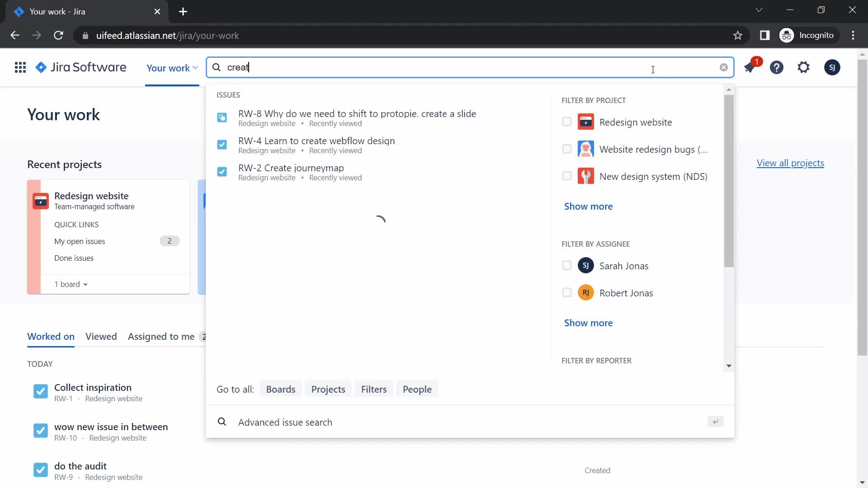
Task: Check the Redesign website project filter
Action: coord(566,122)
